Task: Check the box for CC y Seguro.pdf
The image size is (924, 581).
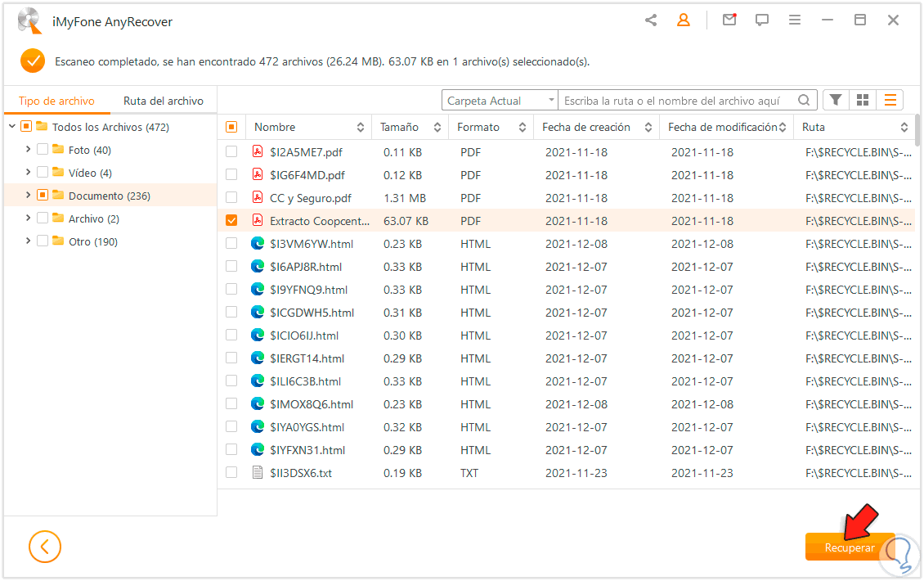Action: point(231,198)
